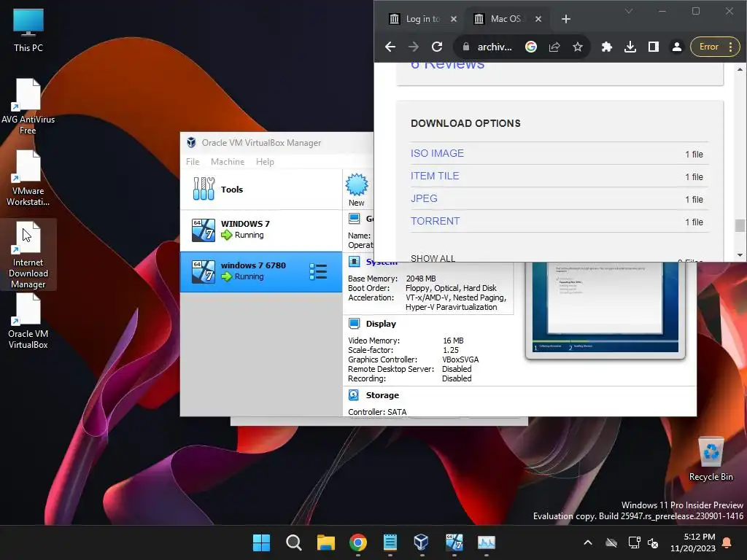747x560 pixels.
Task: Open Windows 7 VM window from taskbar
Action: click(x=454, y=542)
